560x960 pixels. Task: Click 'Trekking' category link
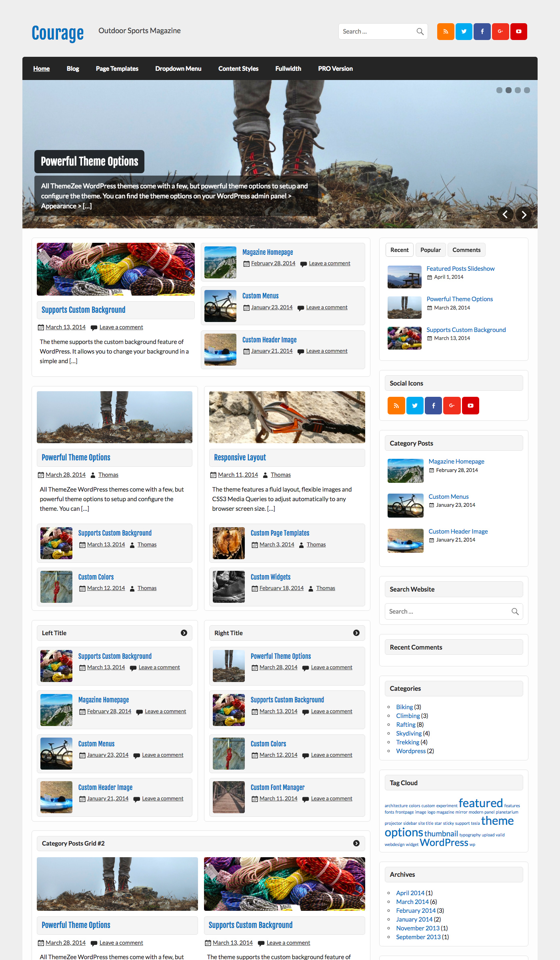click(x=408, y=742)
